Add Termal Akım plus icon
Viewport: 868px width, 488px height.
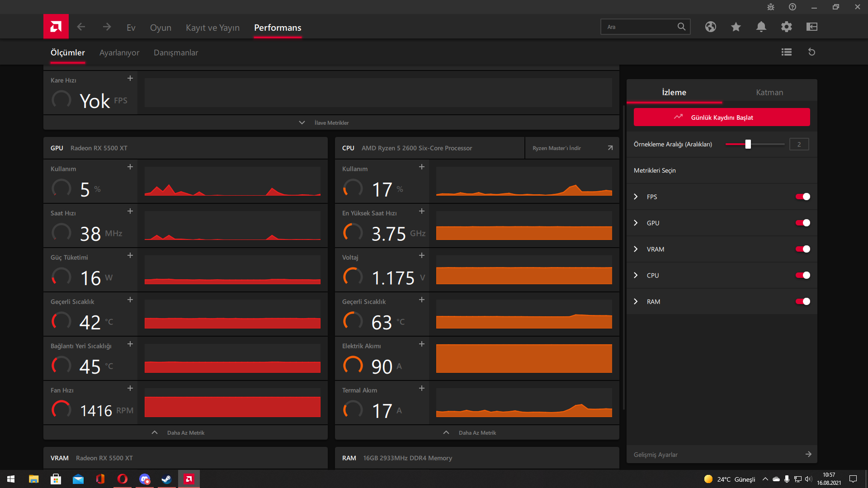pyautogui.click(x=422, y=389)
